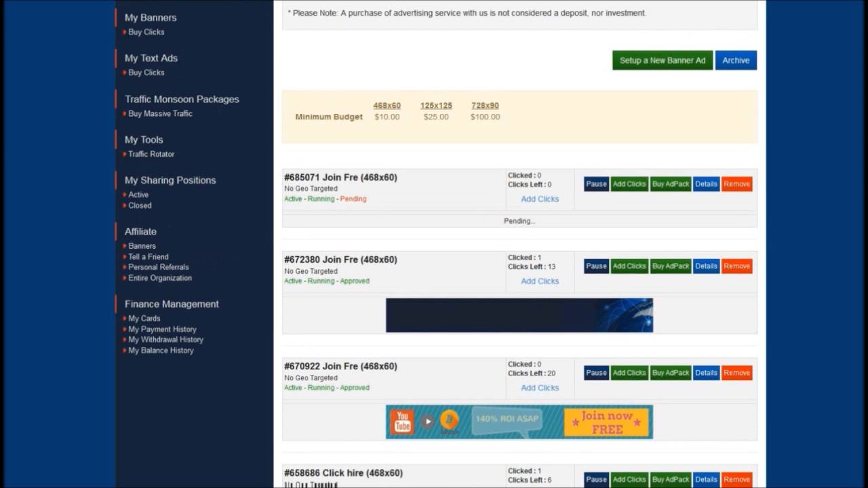This screenshot has width=868, height=488.
Task: Click the blue Add Clicks link under banner #685071 stats
Action: (540, 199)
